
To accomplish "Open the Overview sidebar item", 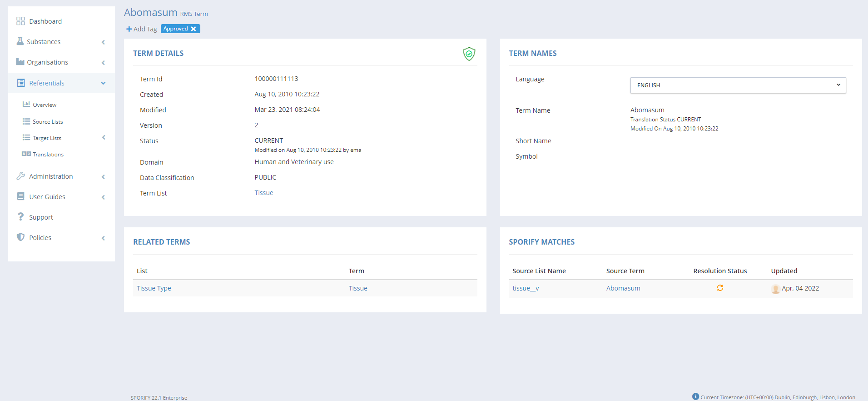I will pos(45,105).
